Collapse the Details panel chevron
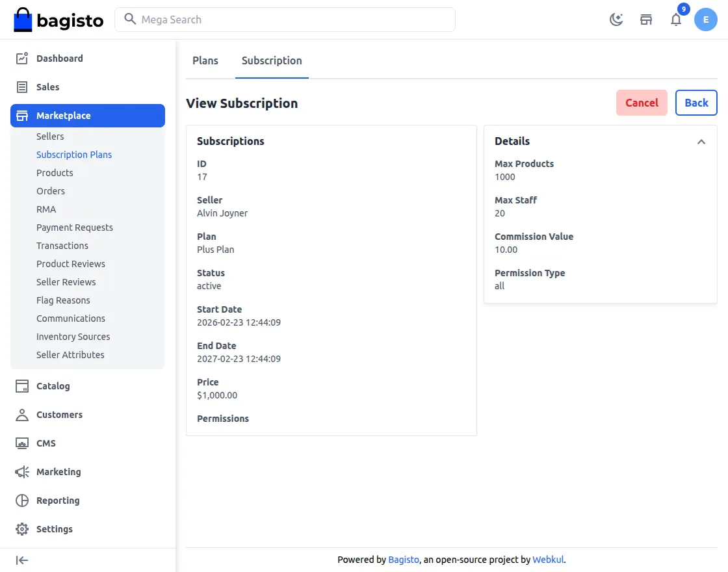The width and height of the screenshot is (728, 572). [x=701, y=141]
